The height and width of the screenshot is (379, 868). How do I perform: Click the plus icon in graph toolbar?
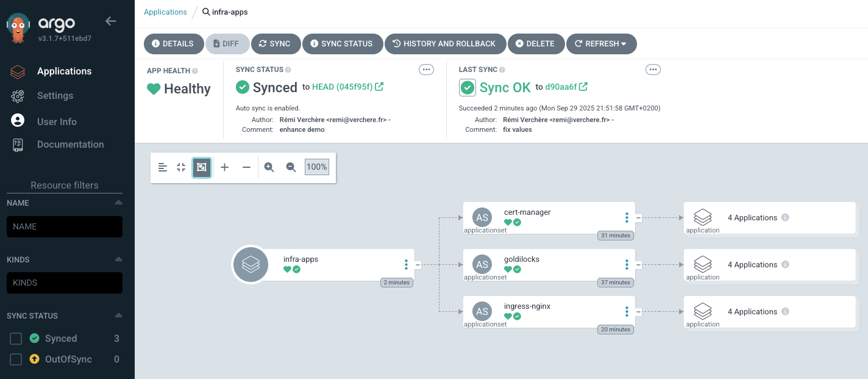click(224, 167)
